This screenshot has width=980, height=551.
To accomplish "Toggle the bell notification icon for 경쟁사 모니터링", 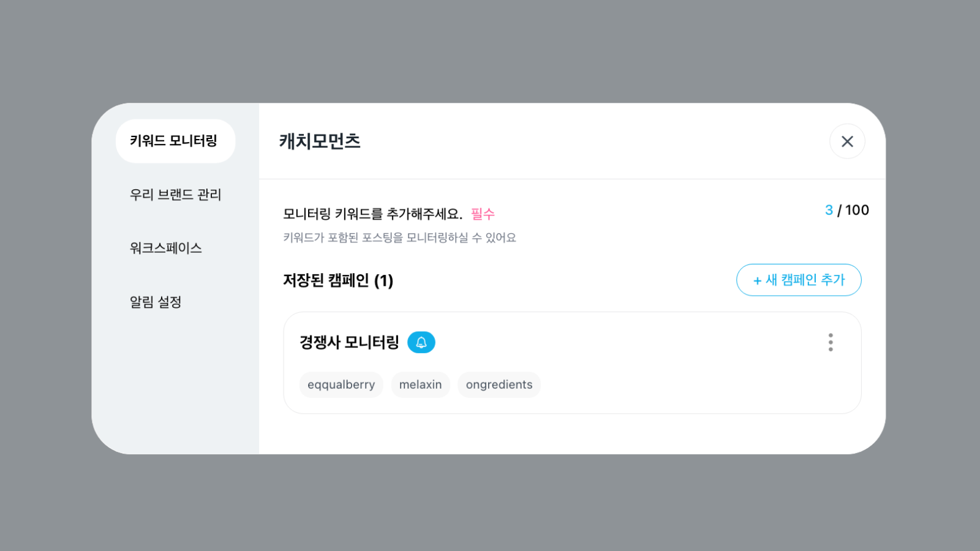I will 421,342.
